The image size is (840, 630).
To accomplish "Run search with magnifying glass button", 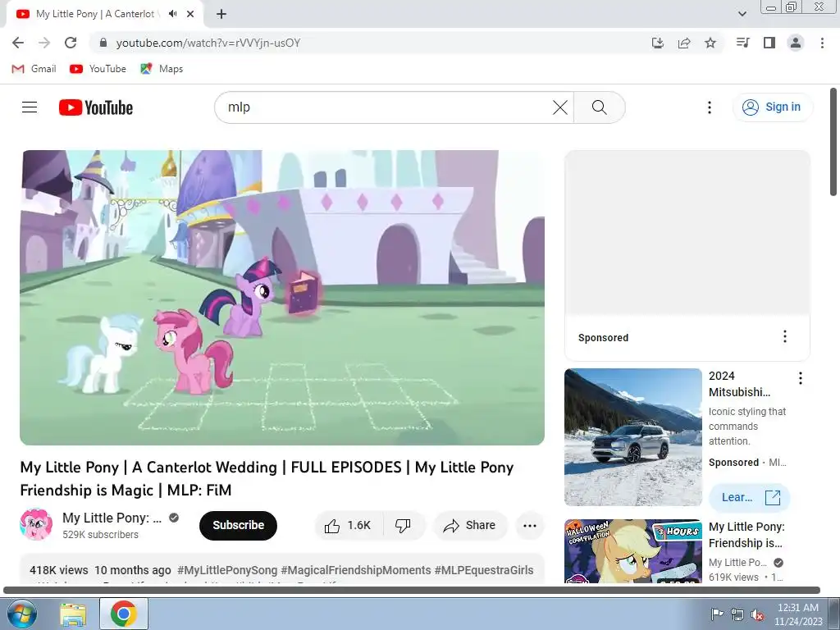I will tap(599, 107).
